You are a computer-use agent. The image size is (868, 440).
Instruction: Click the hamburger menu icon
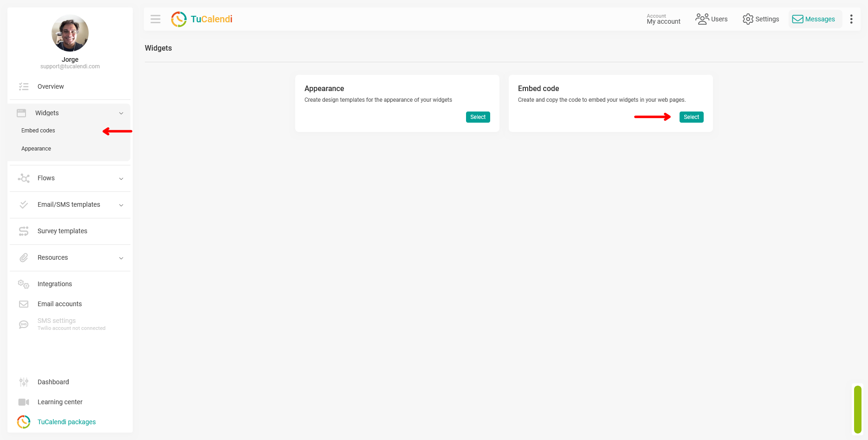155,19
